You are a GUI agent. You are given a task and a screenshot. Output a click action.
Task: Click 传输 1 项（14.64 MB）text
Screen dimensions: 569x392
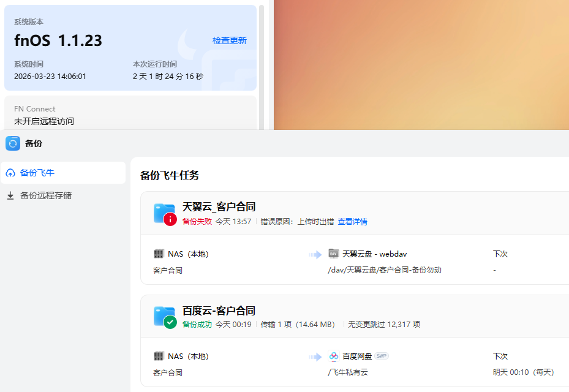298,324
